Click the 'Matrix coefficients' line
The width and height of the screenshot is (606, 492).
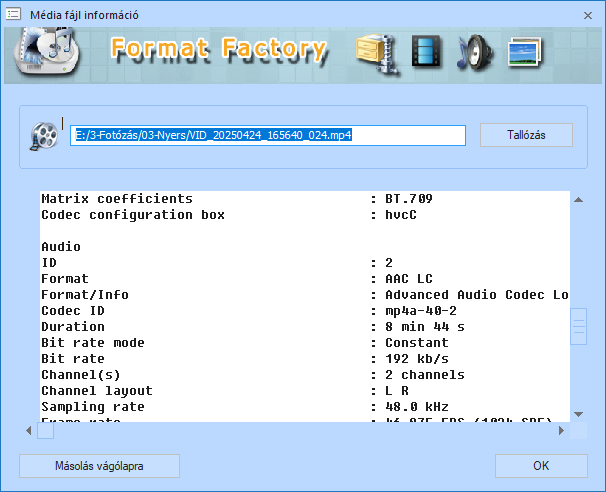(x=117, y=199)
